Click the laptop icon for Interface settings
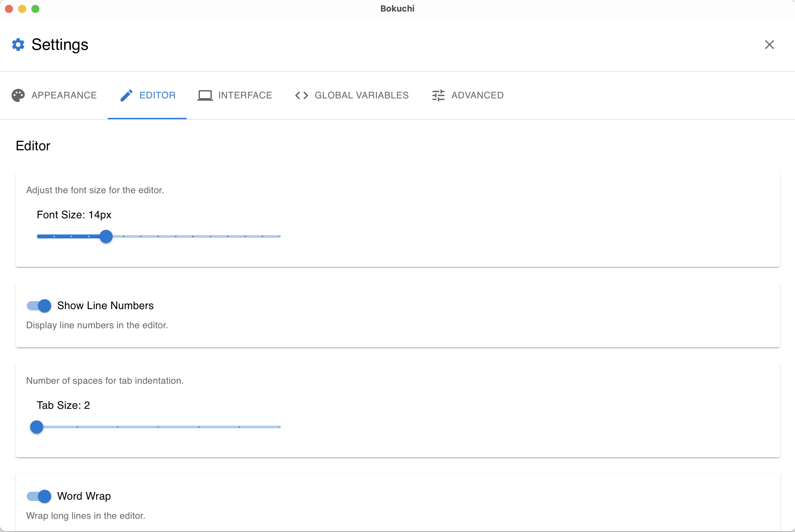The width and height of the screenshot is (795, 532). 205,95
